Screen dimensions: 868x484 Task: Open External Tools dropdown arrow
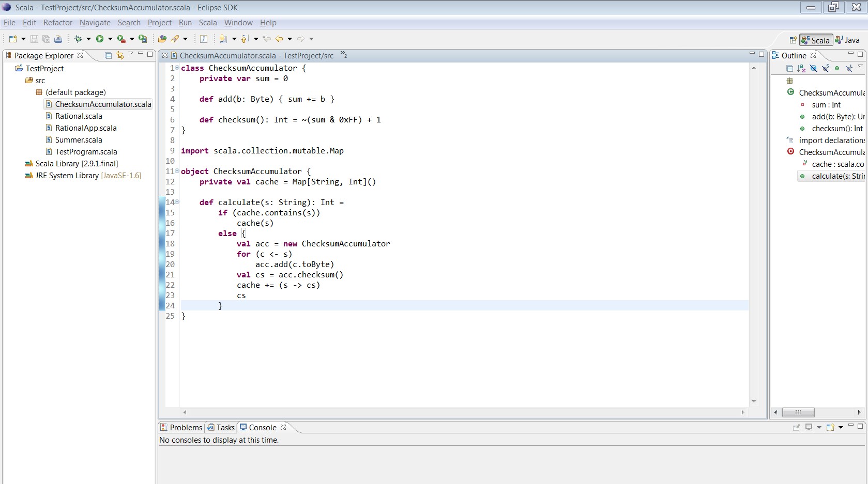pyautogui.click(x=132, y=39)
